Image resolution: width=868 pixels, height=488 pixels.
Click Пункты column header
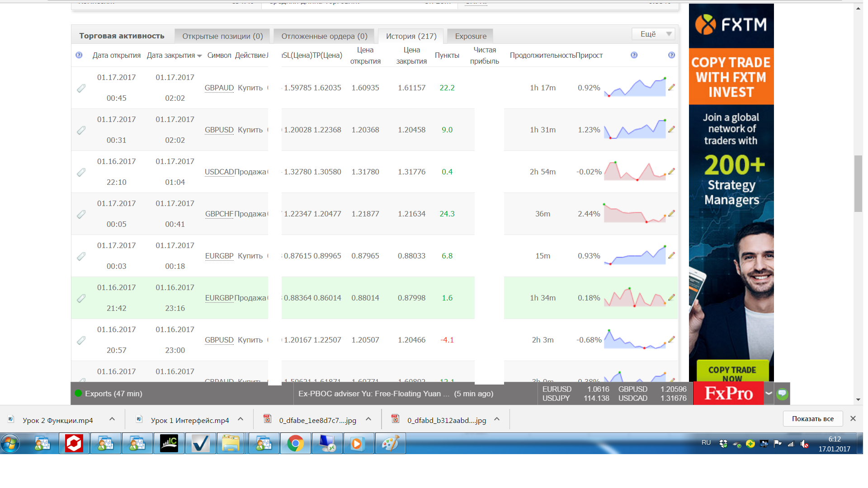point(447,56)
